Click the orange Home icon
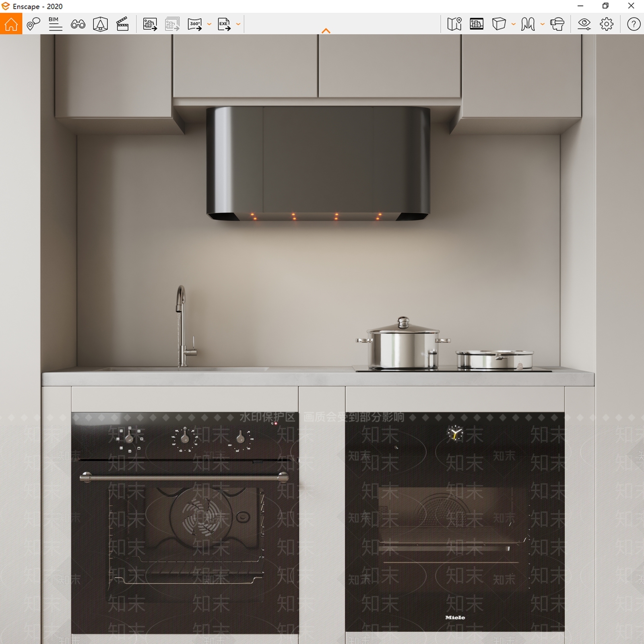The height and width of the screenshot is (644, 644). click(x=11, y=24)
